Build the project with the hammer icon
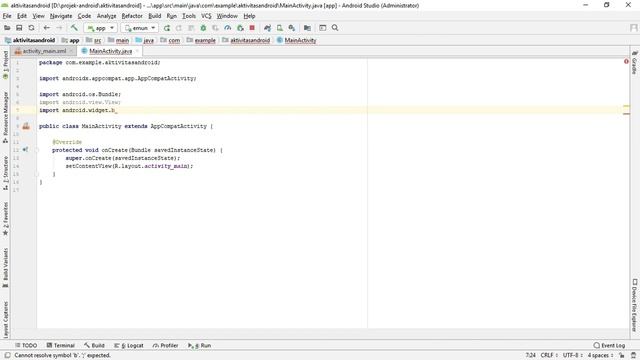Image resolution: width=640 pixels, height=360 pixels. tap(74, 28)
